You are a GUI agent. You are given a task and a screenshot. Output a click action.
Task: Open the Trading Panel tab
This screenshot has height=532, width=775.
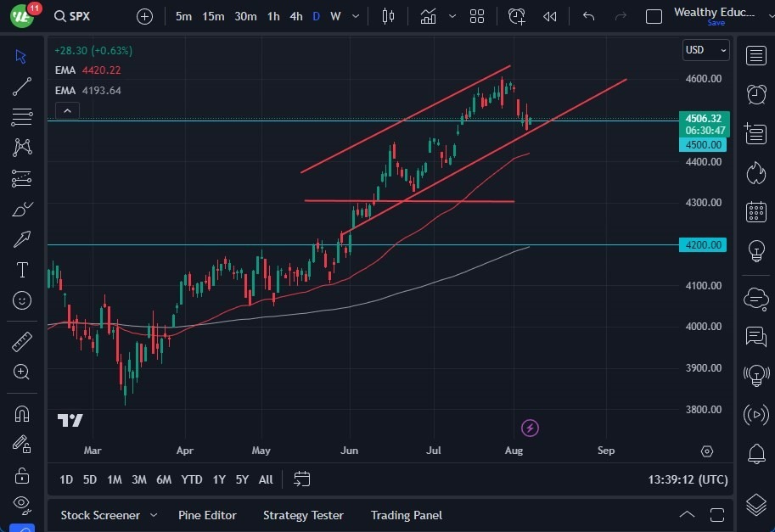pos(406,515)
